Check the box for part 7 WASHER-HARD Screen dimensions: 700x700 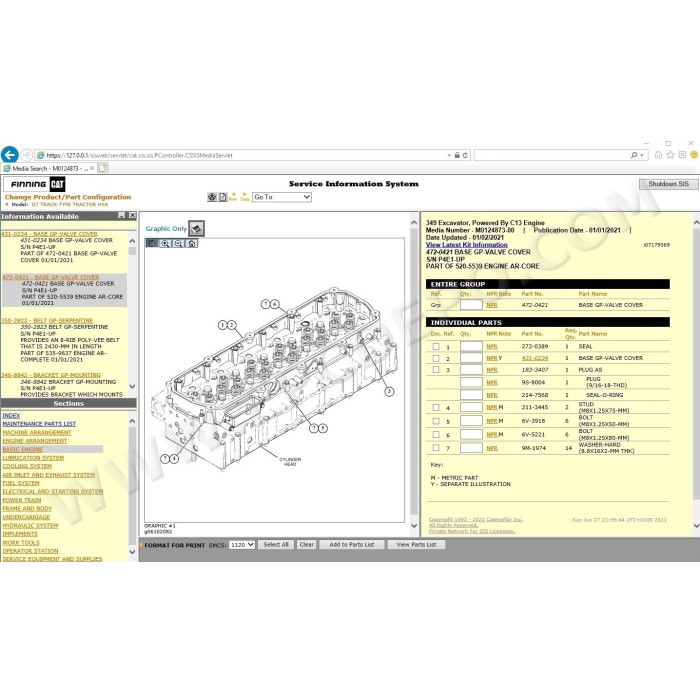point(436,447)
